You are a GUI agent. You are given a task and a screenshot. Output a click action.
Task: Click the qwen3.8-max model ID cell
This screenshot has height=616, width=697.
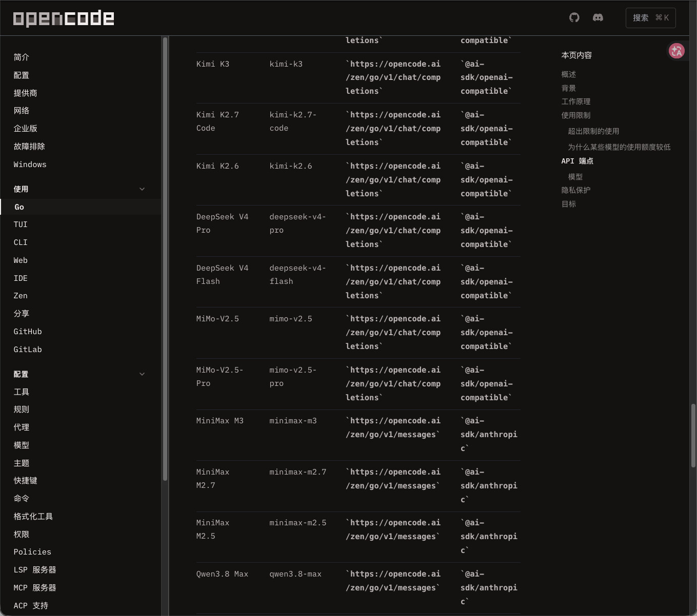(295, 574)
